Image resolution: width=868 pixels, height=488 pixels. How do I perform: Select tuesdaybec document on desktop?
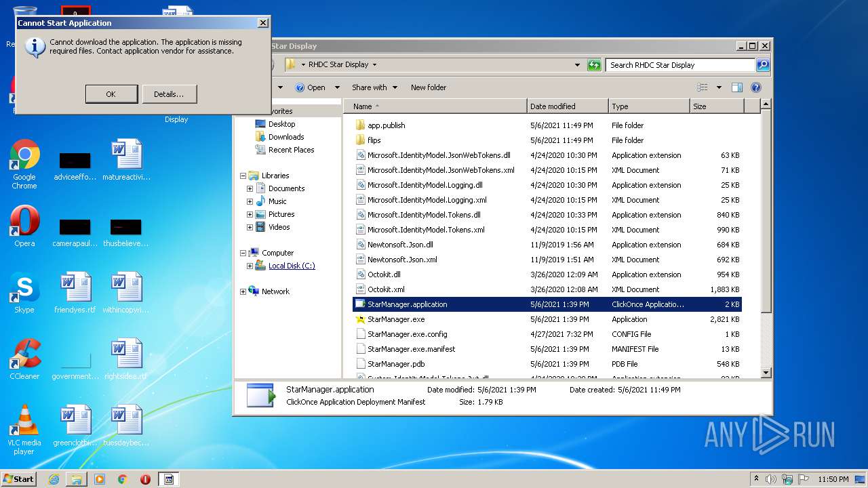coord(126,426)
